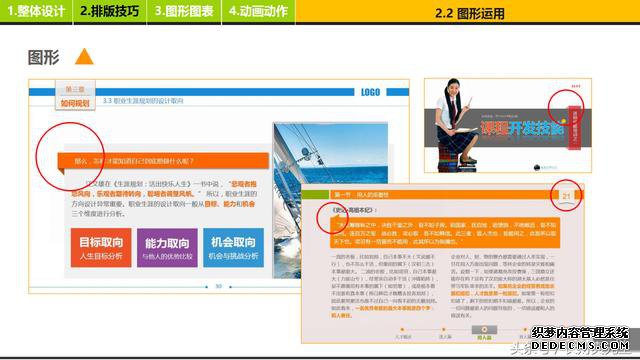Click the 能力取向 purple box
Screen dimensions: 640x360
tap(167, 248)
